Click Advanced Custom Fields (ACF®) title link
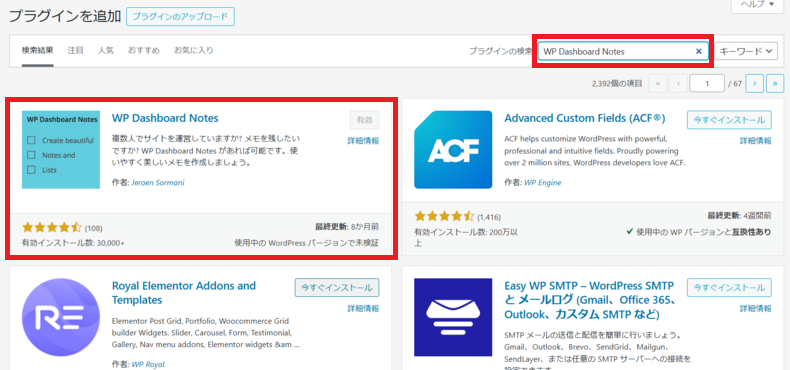This screenshot has width=790, height=370. 585,118
